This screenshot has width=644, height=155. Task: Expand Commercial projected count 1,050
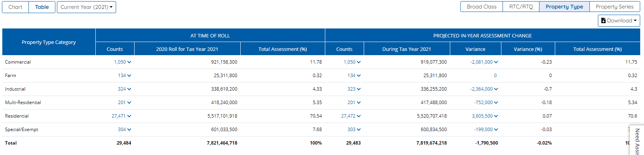point(352,62)
